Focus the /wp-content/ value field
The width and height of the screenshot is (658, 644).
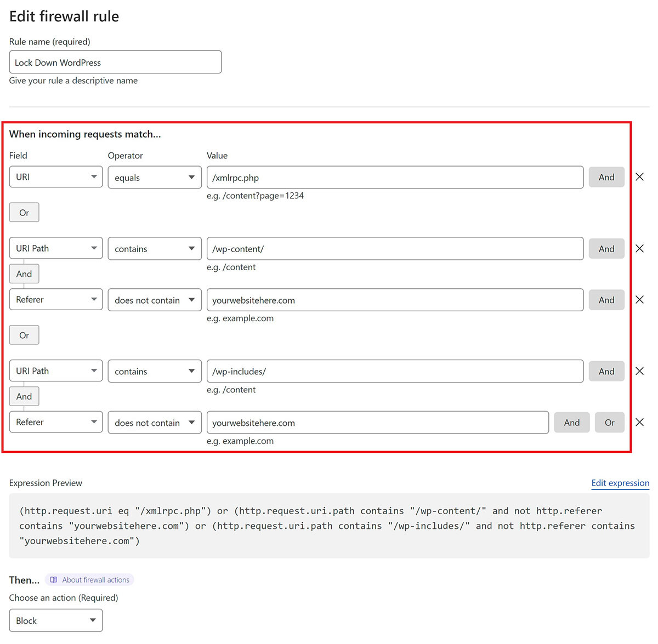tap(395, 249)
